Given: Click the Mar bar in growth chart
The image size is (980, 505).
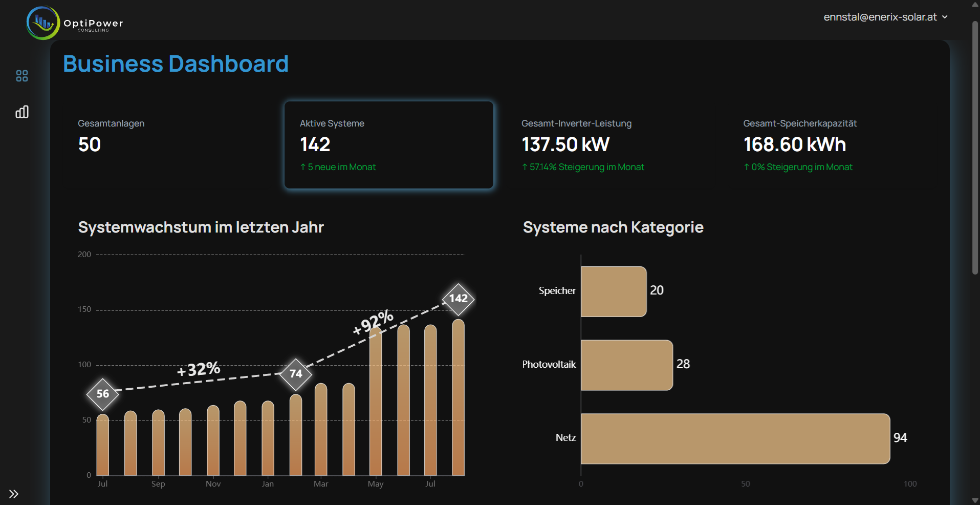Looking at the screenshot, I should point(321,429).
